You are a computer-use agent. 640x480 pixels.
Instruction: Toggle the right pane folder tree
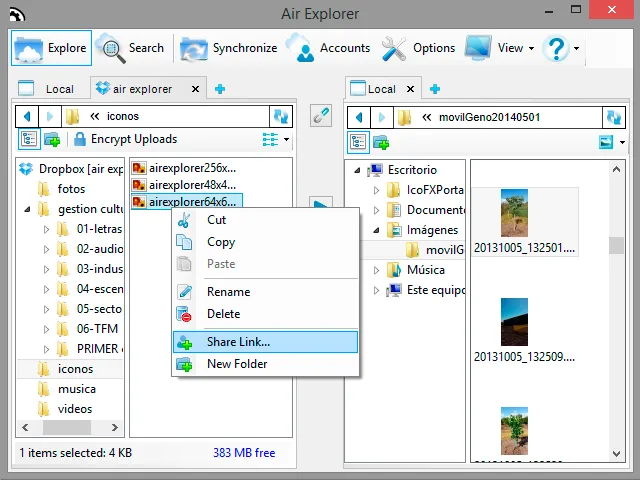pyautogui.click(x=358, y=142)
